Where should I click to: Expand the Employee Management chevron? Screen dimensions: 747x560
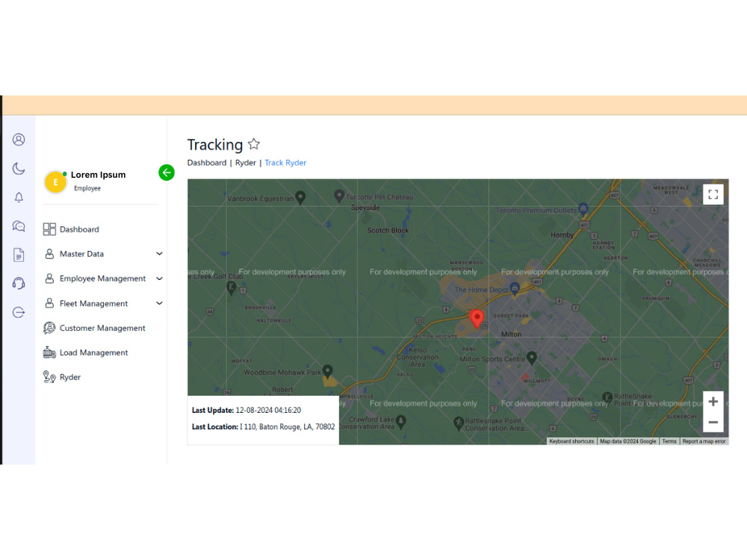pos(160,279)
